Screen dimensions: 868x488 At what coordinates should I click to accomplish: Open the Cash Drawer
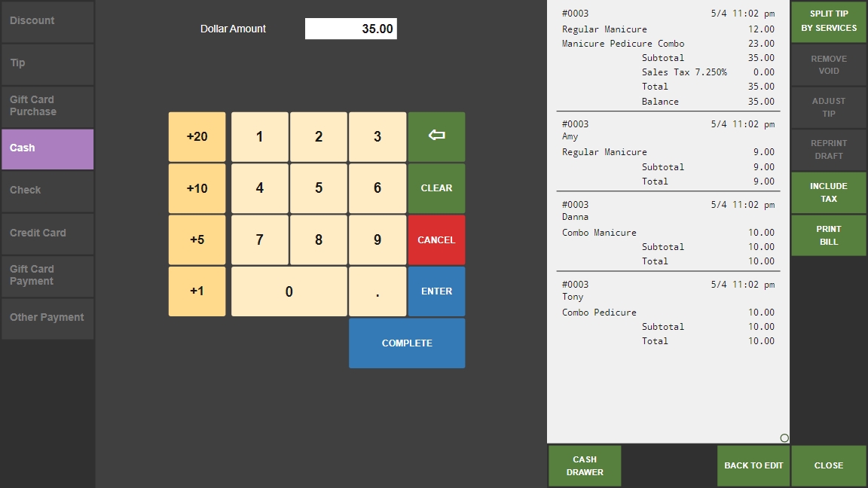point(585,465)
